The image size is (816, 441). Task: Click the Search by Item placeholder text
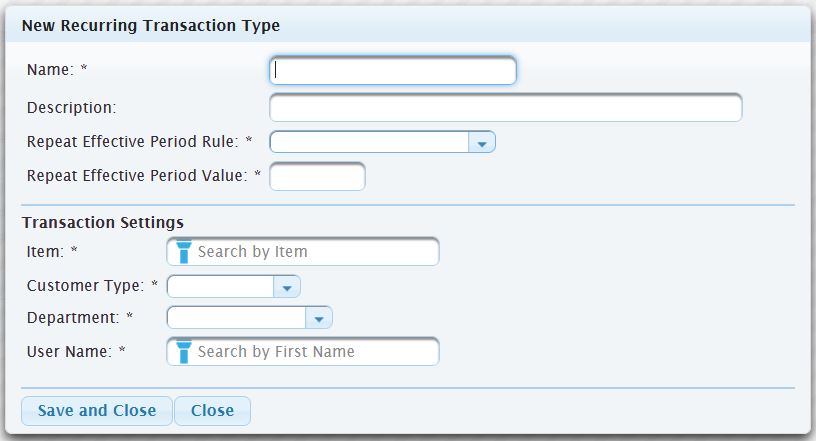pos(253,252)
